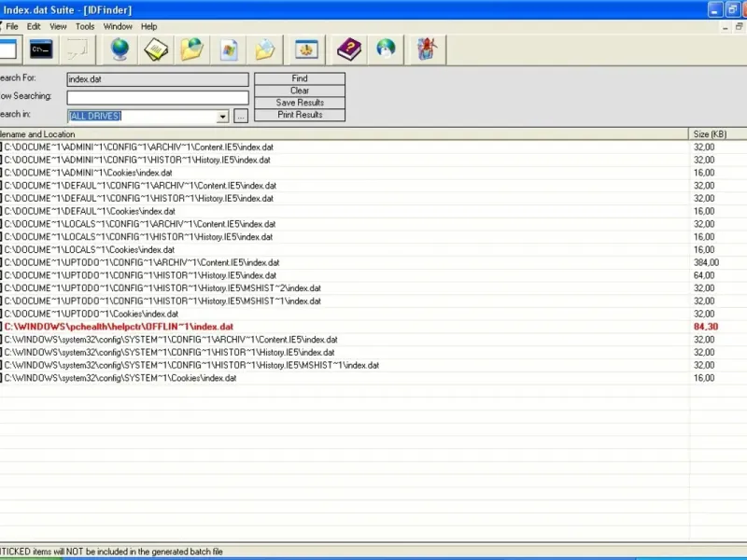Select the ADMINI~1 Content.IE5 index.dat row
This screenshot has width=747, height=560.
[373, 147]
